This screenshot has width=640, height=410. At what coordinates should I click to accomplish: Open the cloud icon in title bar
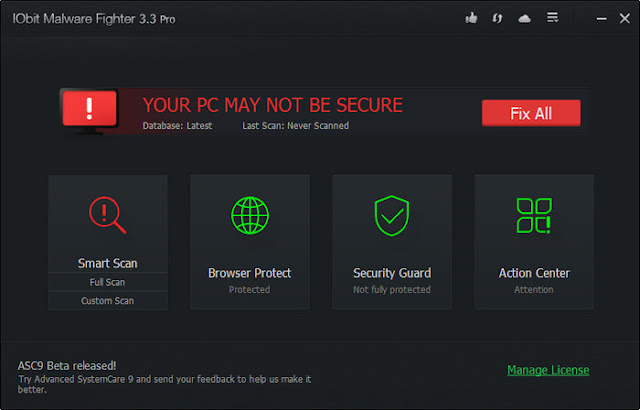point(524,18)
